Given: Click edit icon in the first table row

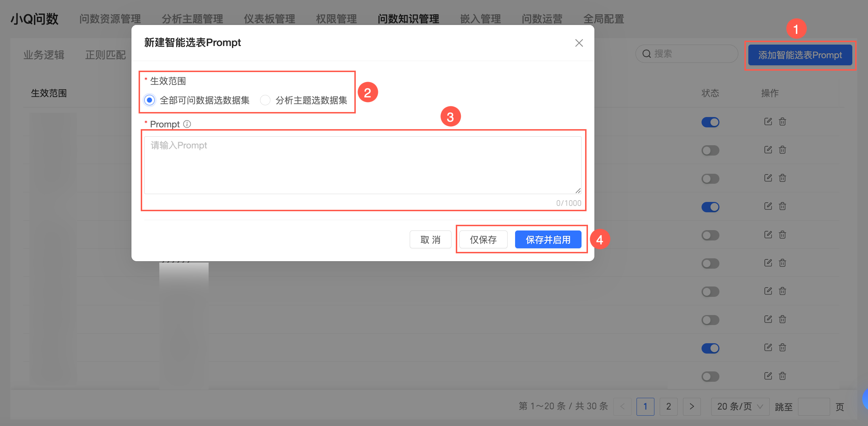Looking at the screenshot, I should [768, 122].
